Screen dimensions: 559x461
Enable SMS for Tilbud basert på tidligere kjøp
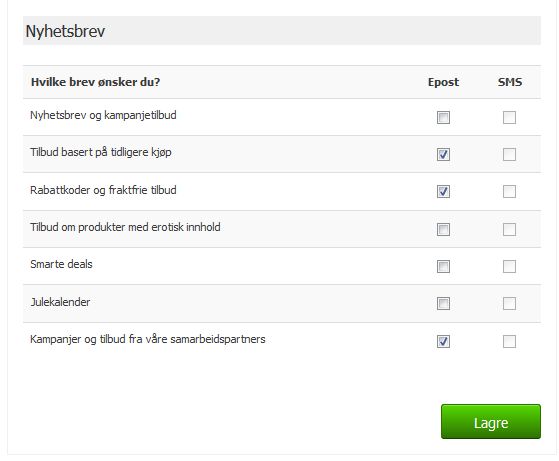(509, 154)
